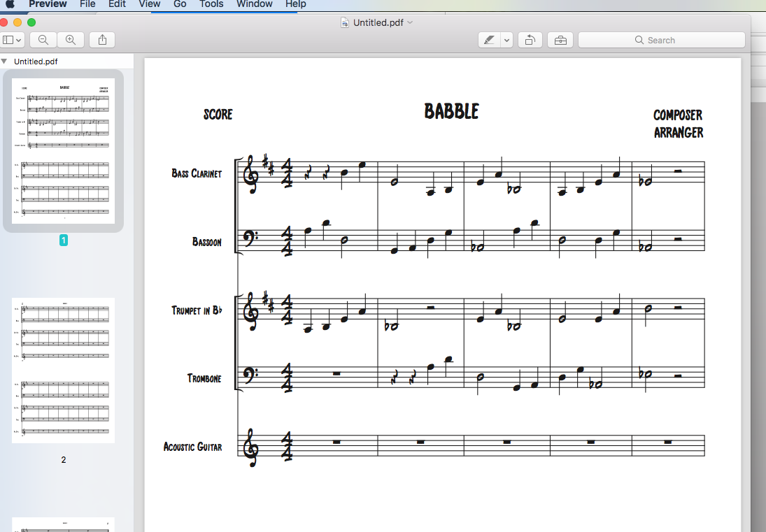766x532 pixels.
Task: Click the Search field
Action: click(661, 41)
